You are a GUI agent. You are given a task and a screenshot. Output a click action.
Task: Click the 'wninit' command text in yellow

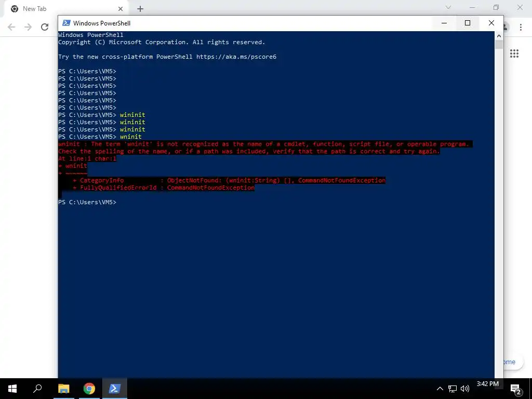click(130, 137)
